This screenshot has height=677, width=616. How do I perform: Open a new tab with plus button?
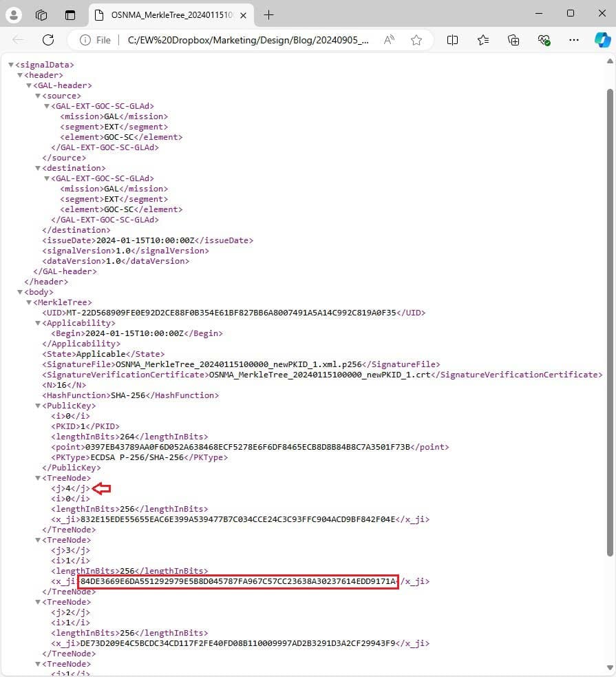point(268,15)
